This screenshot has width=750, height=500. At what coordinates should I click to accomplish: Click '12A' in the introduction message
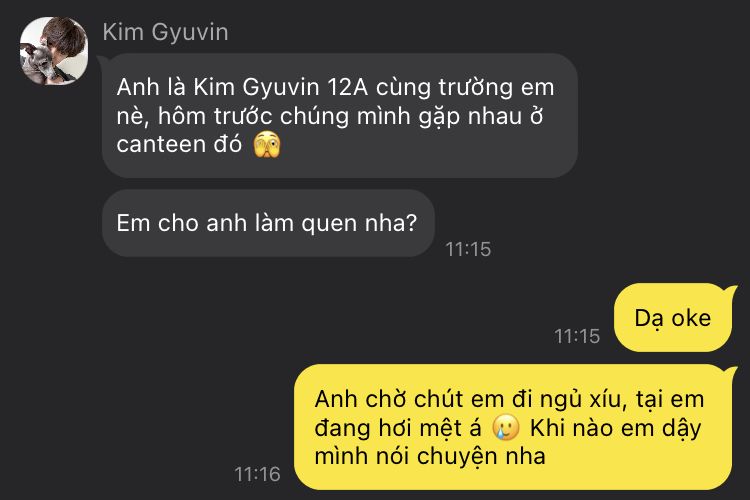click(x=347, y=87)
